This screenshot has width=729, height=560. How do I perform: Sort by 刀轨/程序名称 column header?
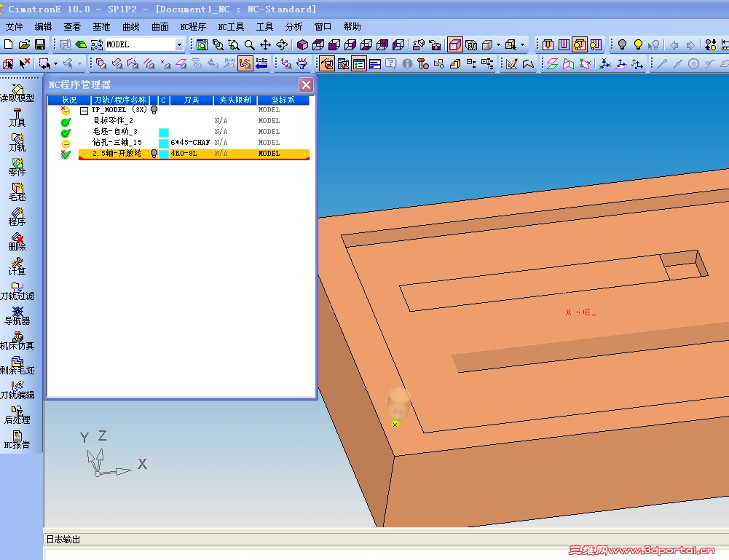click(x=120, y=100)
